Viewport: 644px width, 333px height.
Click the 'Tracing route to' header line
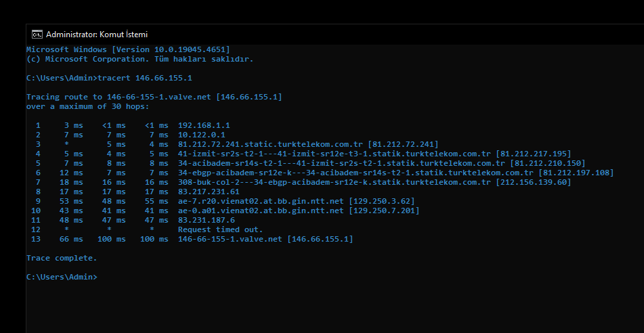154,97
